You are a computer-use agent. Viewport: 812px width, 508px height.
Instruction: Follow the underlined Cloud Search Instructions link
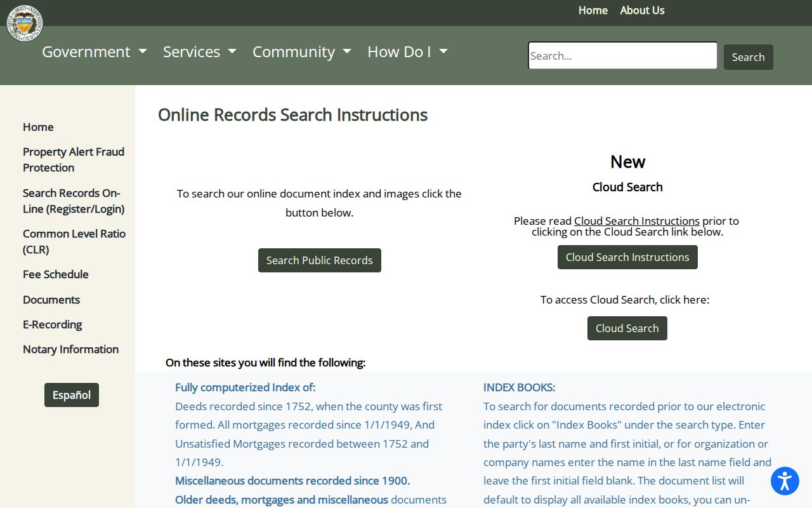click(637, 221)
